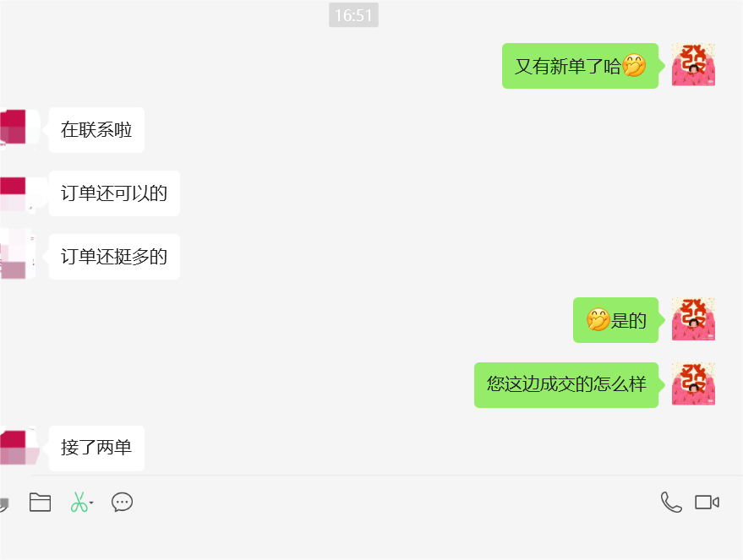743x560 pixels.
Task: Start a video call
Action: pos(707,503)
